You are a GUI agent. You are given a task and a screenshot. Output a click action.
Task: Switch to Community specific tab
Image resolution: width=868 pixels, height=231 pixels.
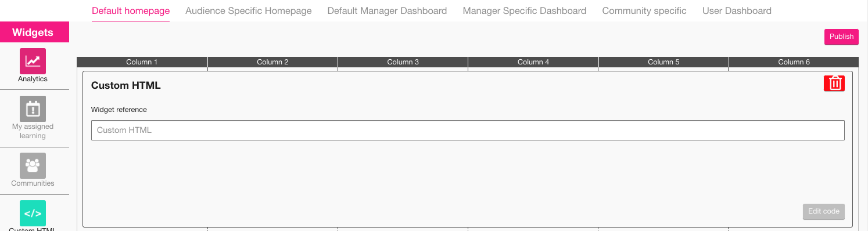pos(644,10)
